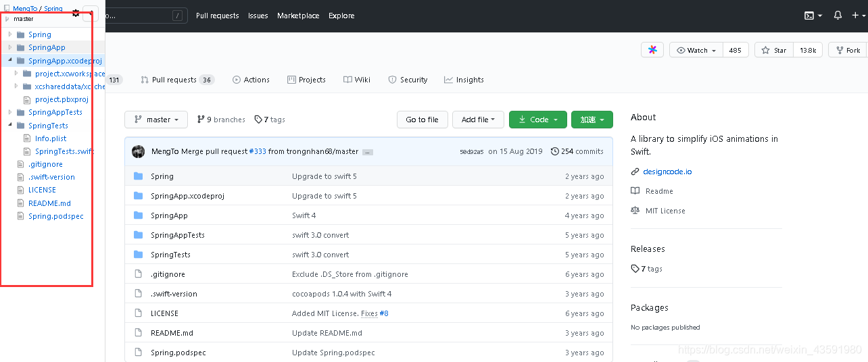Open the master branch dropdown button
The width and height of the screenshot is (868, 362).
pos(155,120)
